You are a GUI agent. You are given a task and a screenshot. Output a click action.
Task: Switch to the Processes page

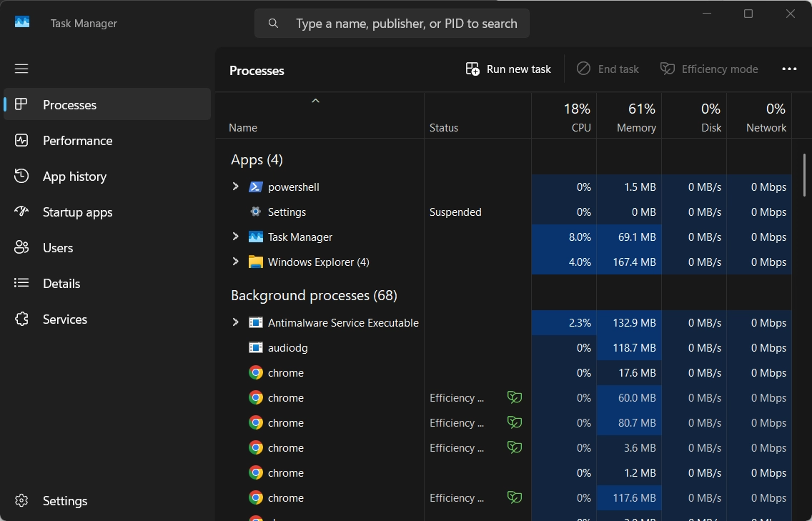click(107, 104)
